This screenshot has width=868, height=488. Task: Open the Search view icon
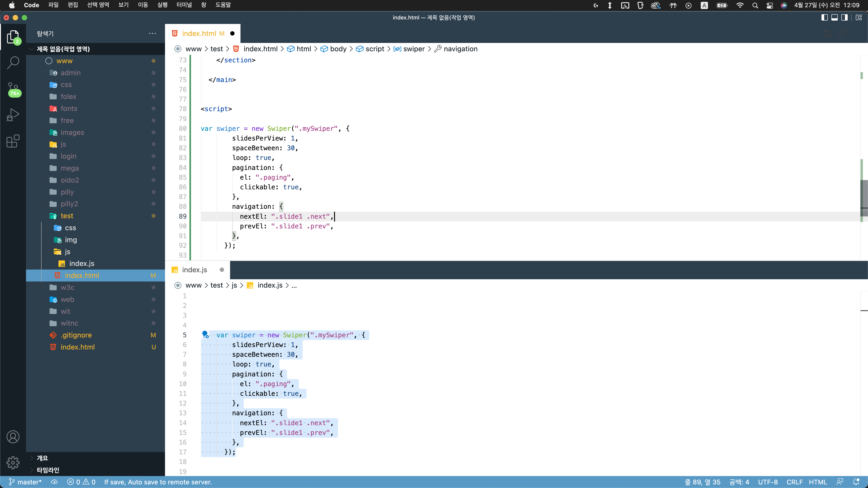(x=13, y=63)
